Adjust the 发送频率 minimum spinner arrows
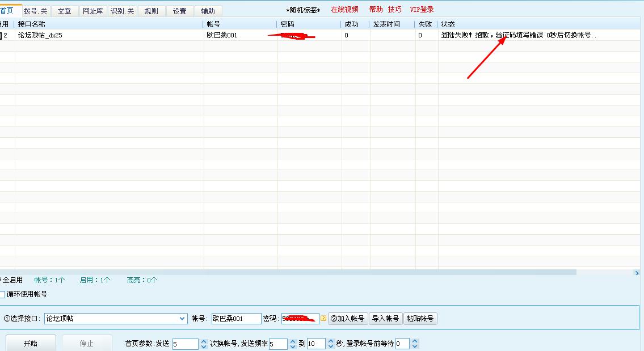This screenshot has width=644, height=351. pyautogui.click(x=293, y=344)
